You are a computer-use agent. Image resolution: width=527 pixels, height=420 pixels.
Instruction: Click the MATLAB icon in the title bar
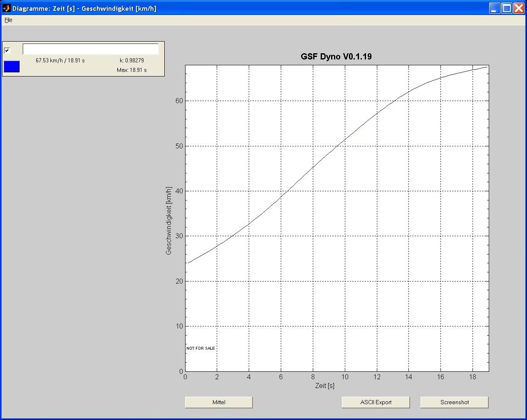(6, 8)
